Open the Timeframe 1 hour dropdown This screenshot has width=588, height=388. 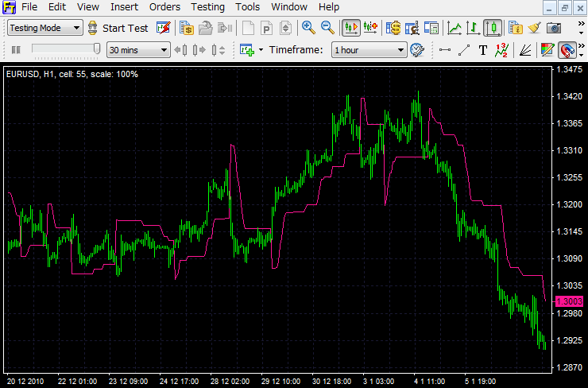click(369, 50)
